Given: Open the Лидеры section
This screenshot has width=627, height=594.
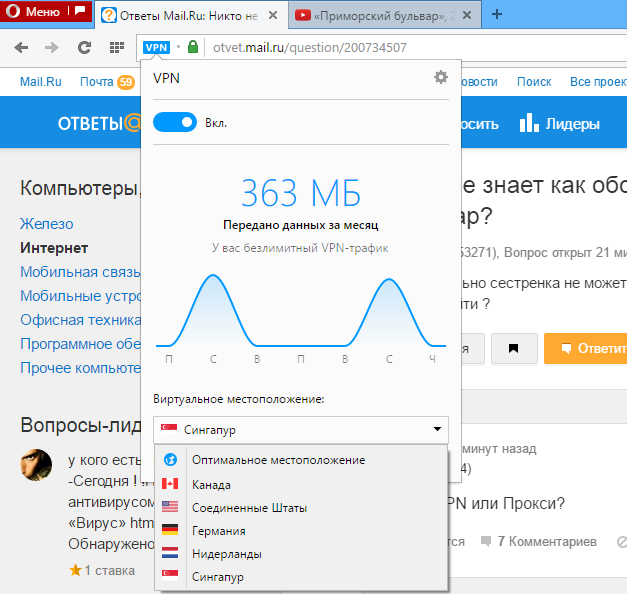Looking at the screenshot, I should coord(559,124).
